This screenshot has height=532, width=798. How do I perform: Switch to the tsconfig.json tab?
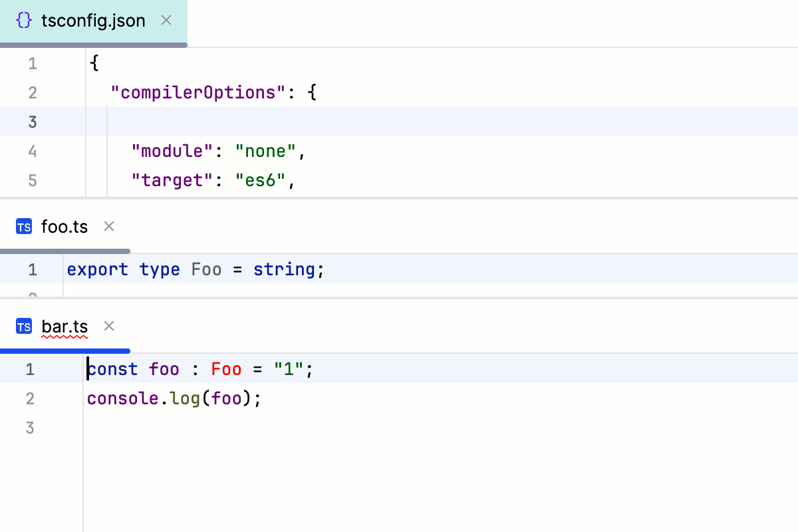point(93,21)
